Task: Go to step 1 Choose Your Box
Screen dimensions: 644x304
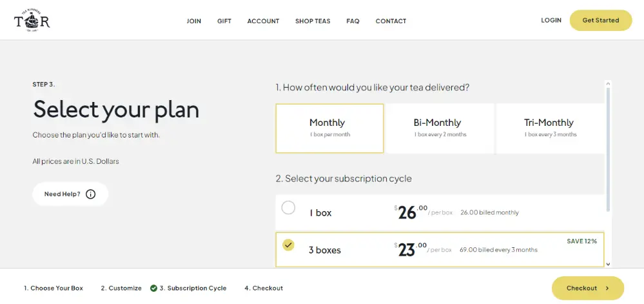Action: (54, 289)
